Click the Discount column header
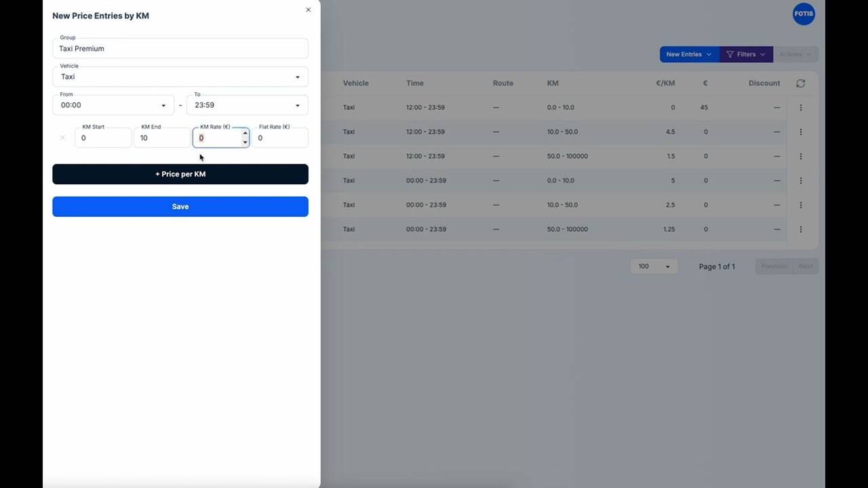The image size is (868, 488). pos(764,83)
